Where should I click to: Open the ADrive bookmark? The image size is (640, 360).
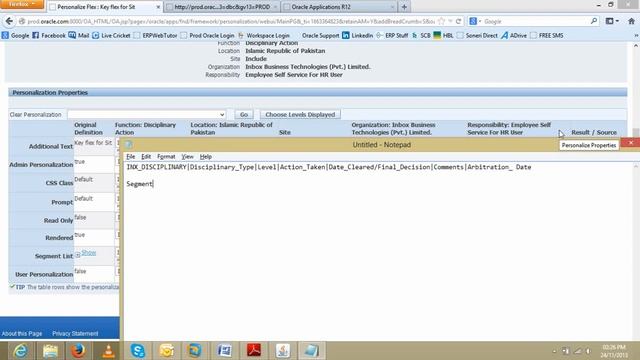[x=514, y=36]
